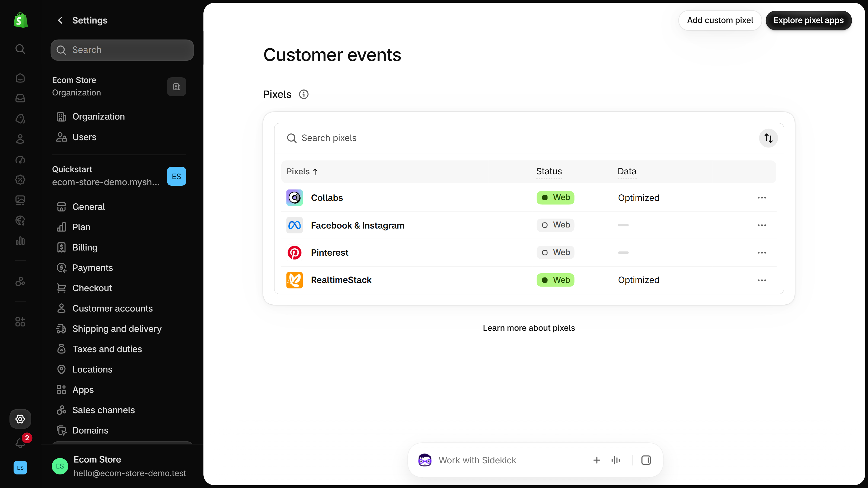Start Sidekick voice input icon
868x488 pixels.
[x=616, y=460]
